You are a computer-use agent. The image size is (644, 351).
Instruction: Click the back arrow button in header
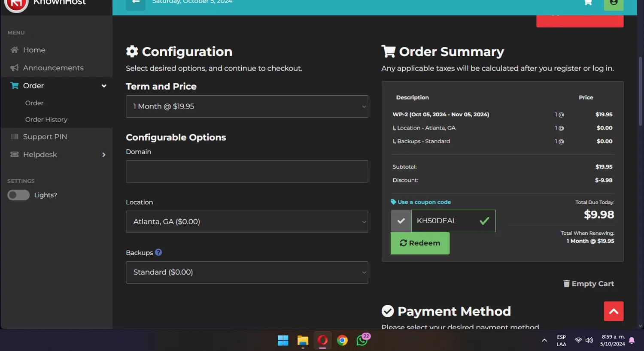coord(136,3)
